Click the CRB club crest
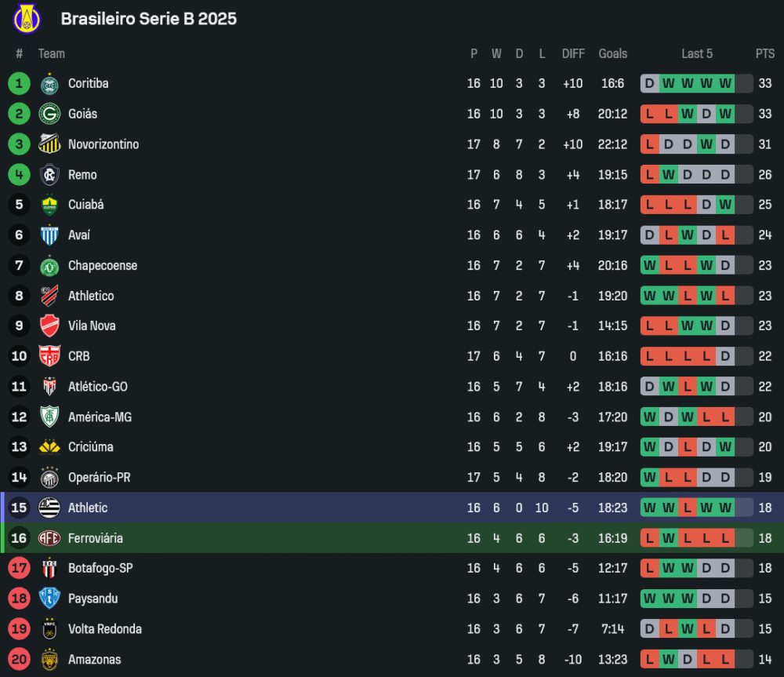Image resolution: width=784 pixels, height=677 pixels. [49, 356]
